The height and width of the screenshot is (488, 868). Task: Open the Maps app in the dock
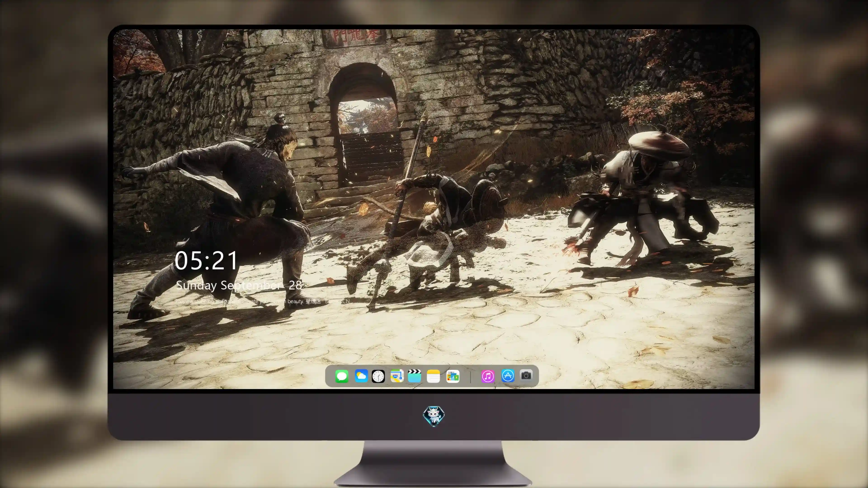[x=397, y=376]
